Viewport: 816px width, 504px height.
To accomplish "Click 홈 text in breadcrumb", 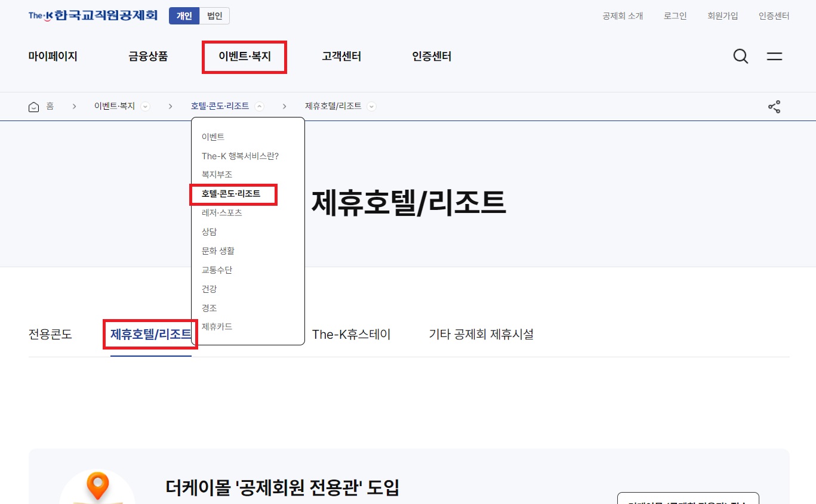I will pos(50,106).
